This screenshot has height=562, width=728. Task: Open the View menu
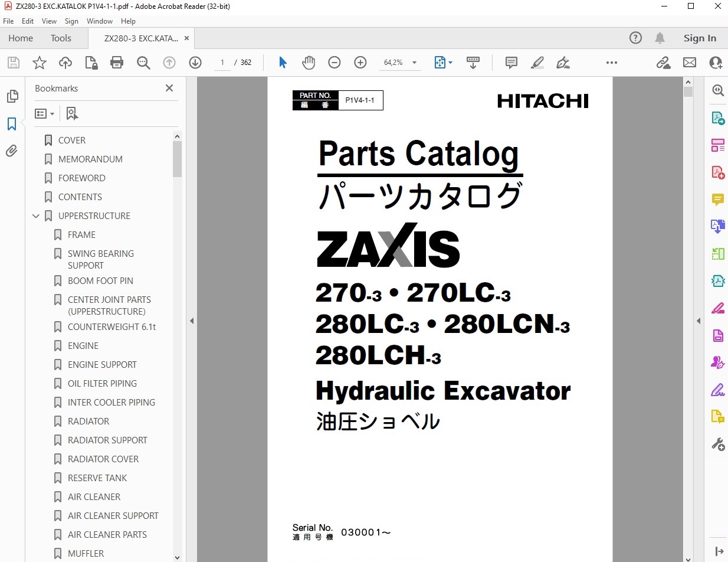point(50,21)
